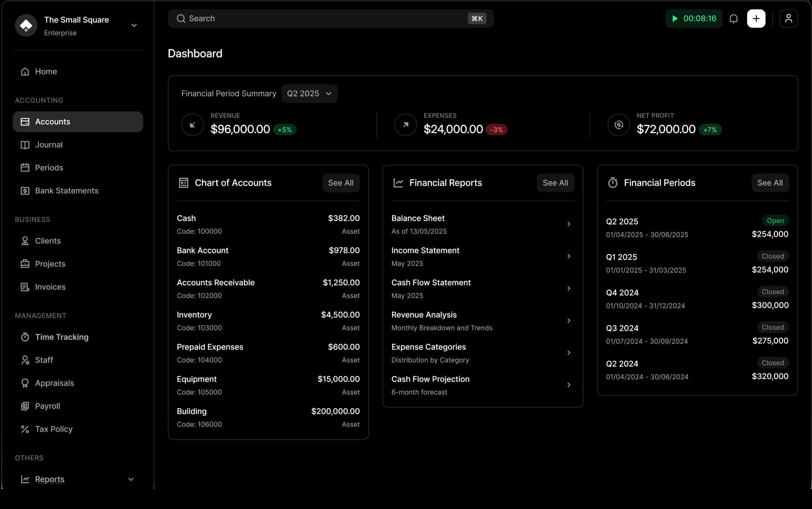The height and width of the screenshot is (509, 812).
Task: Click the notifications bell icon
Action: [734, 19]
